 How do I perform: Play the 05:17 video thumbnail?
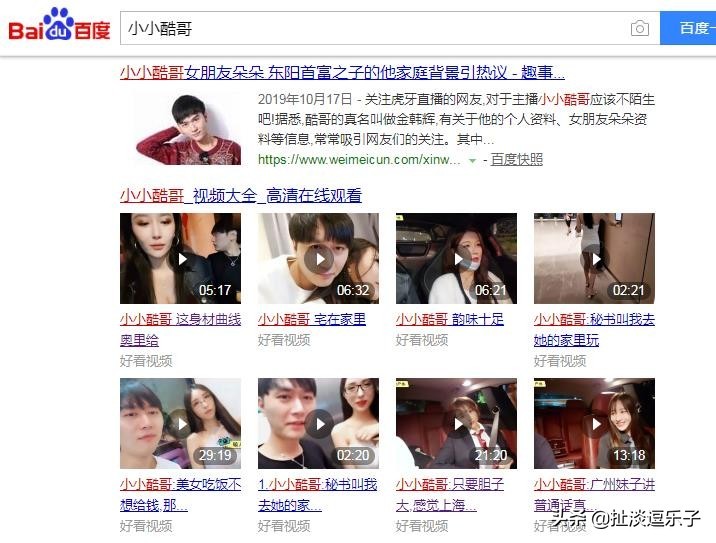coord(180,258)
